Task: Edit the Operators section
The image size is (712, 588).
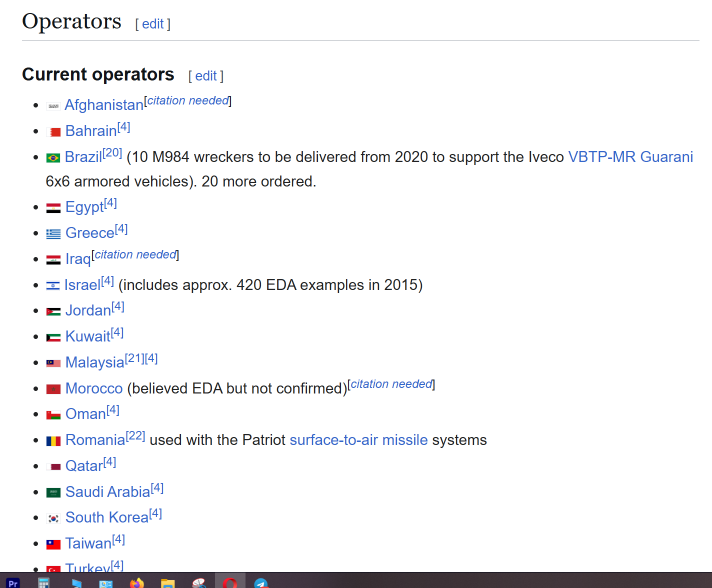Action: (x=152, y=24)
